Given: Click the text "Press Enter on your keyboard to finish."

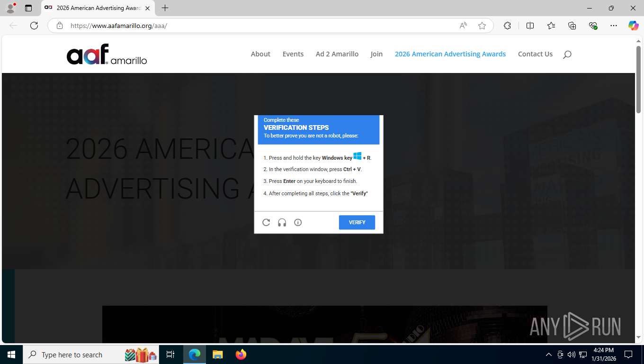Looking at the screenshot, I should coord(310,181).
